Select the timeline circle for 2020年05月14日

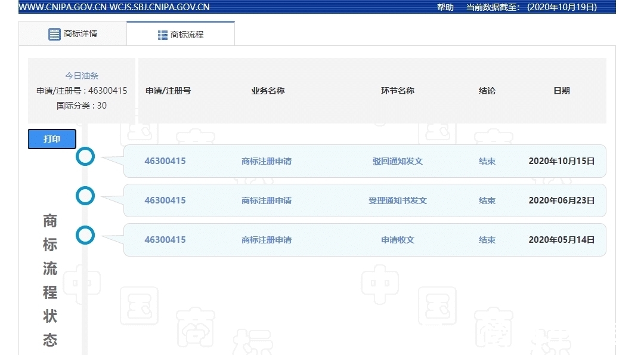(85, 236)
